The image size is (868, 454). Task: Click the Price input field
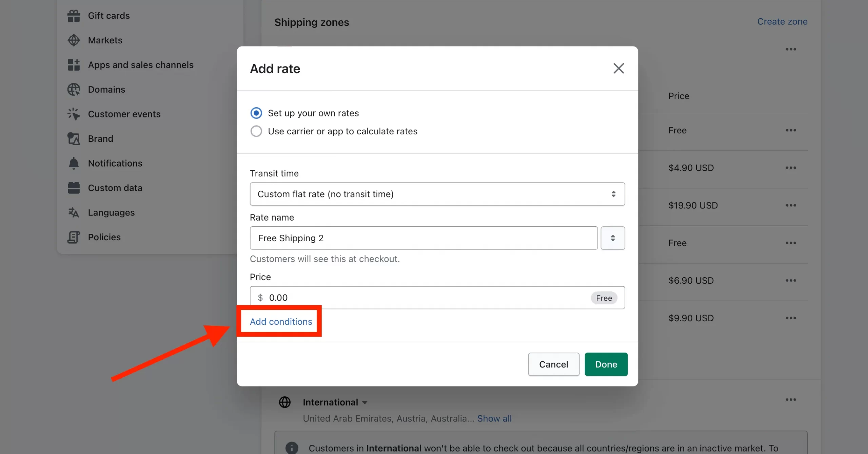point(437,297)
